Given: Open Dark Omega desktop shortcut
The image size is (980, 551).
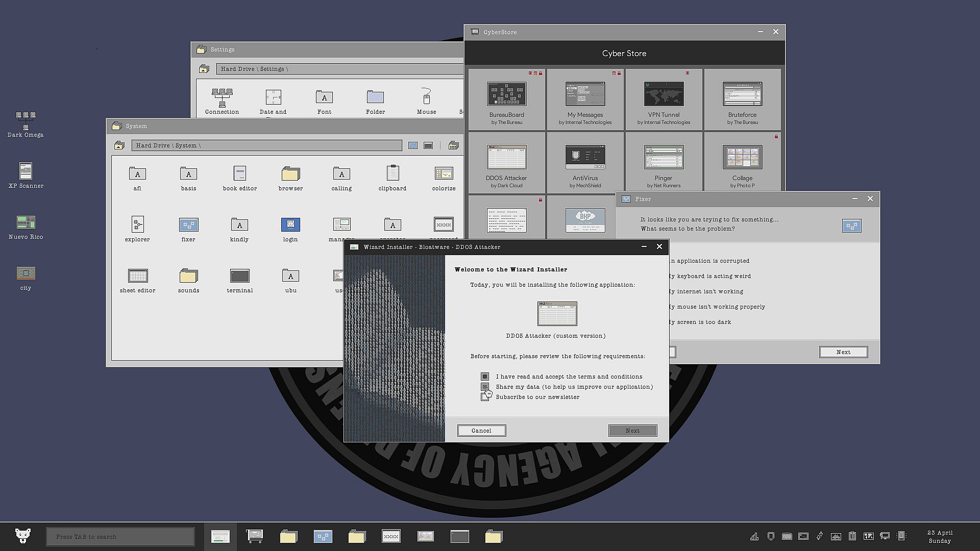Looking at the screenshot, I should (x=26, y=121).
